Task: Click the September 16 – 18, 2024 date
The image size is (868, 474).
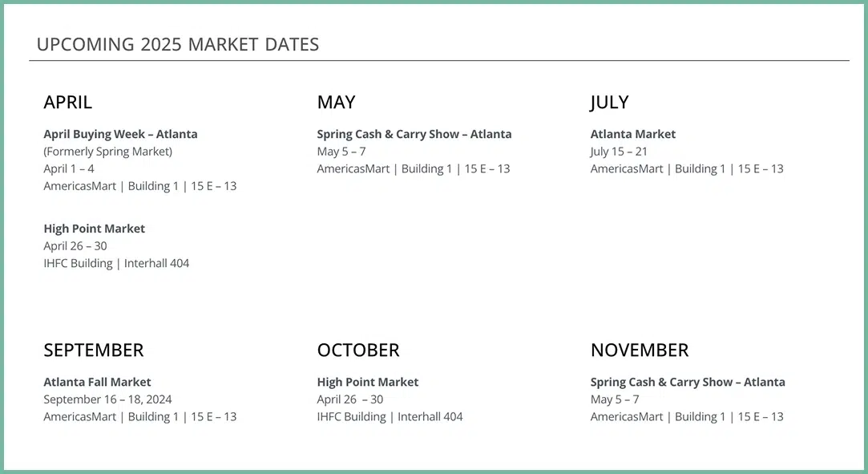Action: pos(107,399)
